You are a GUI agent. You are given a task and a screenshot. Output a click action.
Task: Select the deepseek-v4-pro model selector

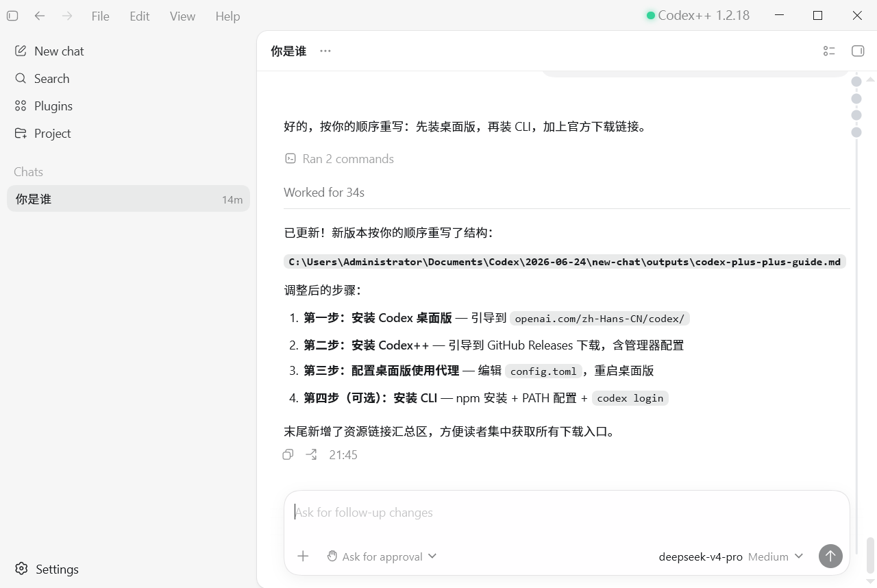click(700, 556)
